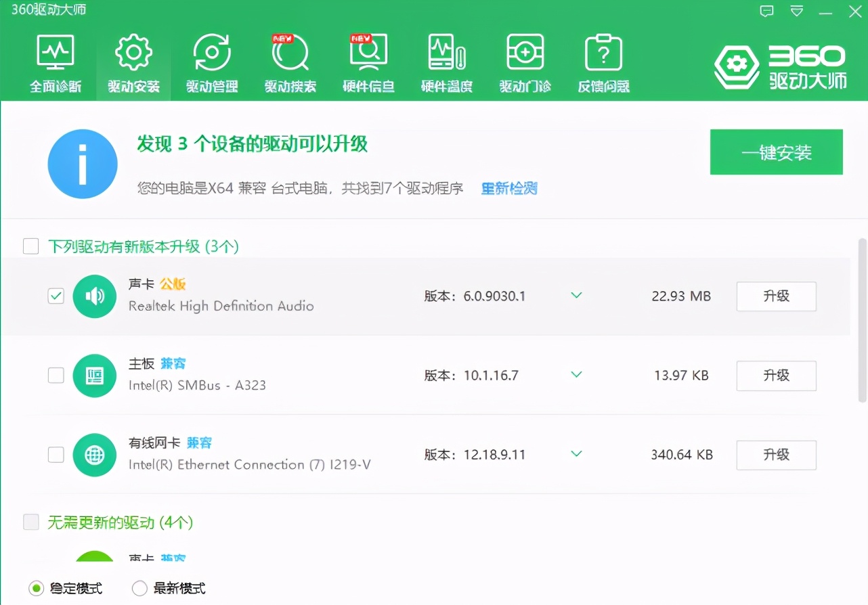This screenshot has height=605, width=868.
Task: Select the 稳定模式 radio button
Action: tap(36, 588)
